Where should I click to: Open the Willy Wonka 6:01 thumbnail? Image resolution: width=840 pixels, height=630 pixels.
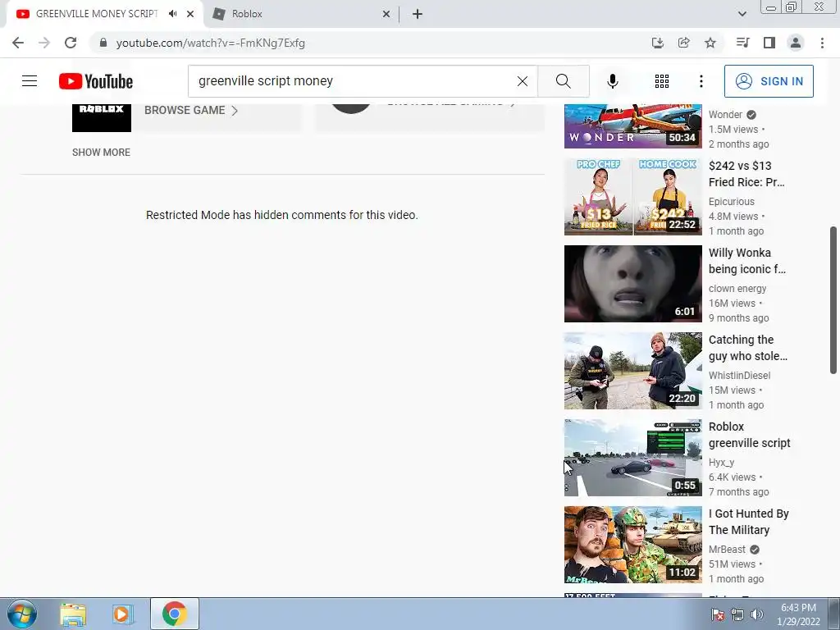[632, 283]
